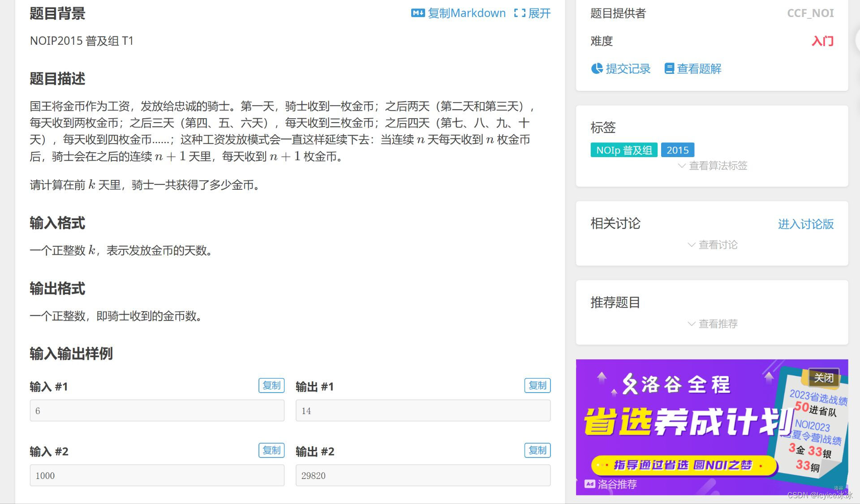Expand the recommended problems list
860x504 pixels.
(x=713, y=324)
